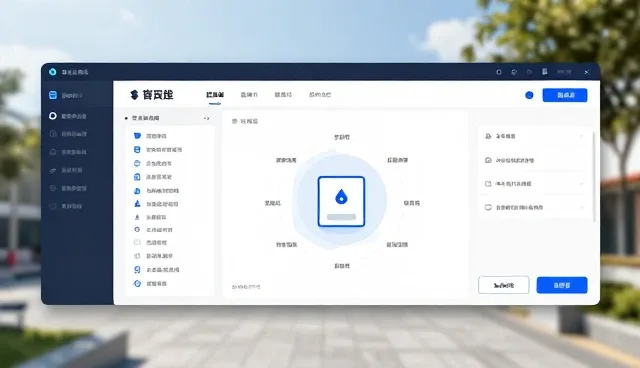Image resolution: width=640 pixels, height=368 pixels.
Task: Click the blue circle avatar in the header
Action: [529, 95]
